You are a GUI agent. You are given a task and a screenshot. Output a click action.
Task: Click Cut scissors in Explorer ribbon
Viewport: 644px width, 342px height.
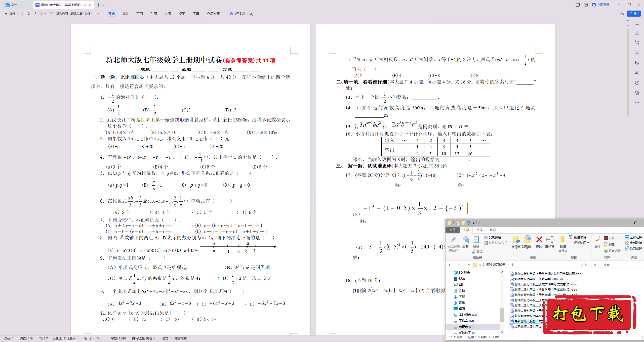click(x=477, y=251)
